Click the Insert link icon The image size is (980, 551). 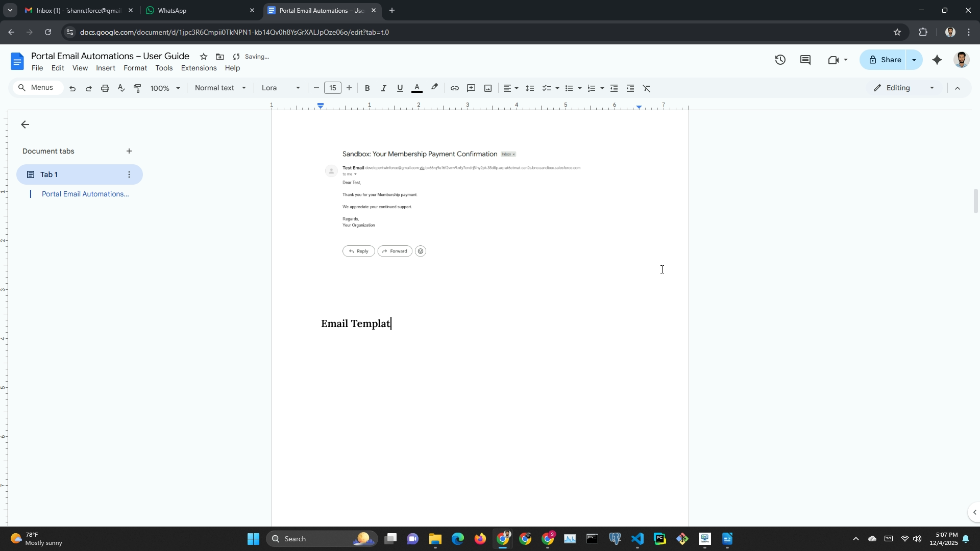click(454, 88)
